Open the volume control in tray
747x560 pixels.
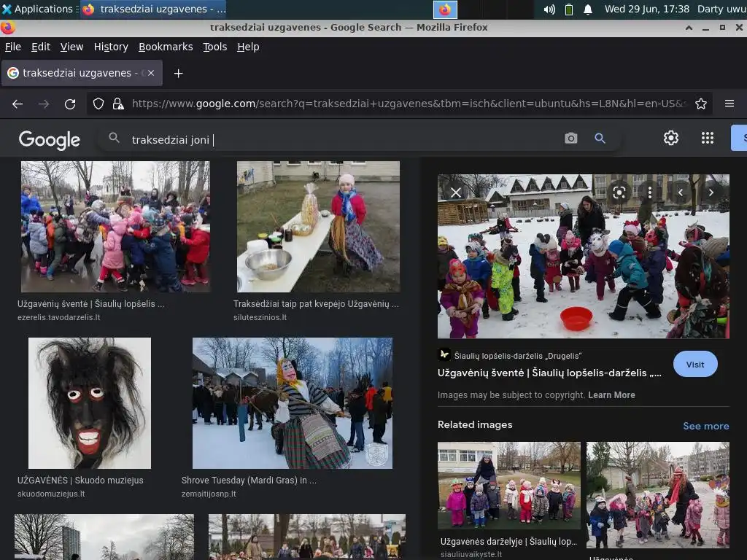pyautogui.click(x=549, y=9)
